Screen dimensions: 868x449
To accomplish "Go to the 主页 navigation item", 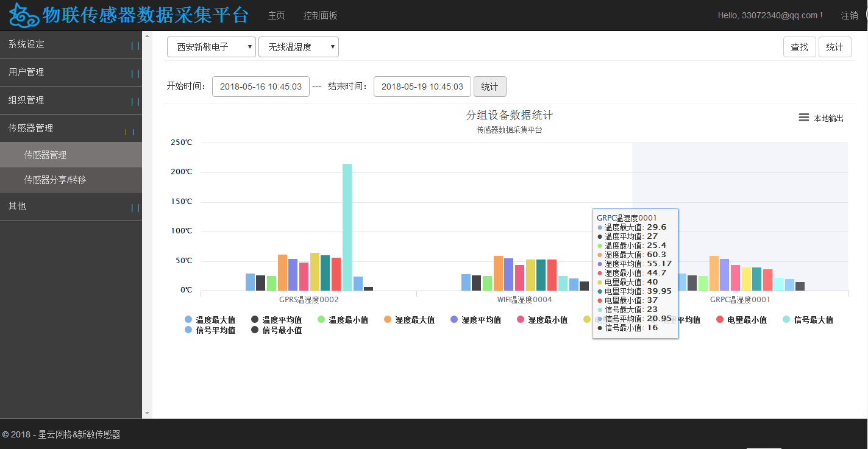I will pyautogui.click(x=276, y=15).
